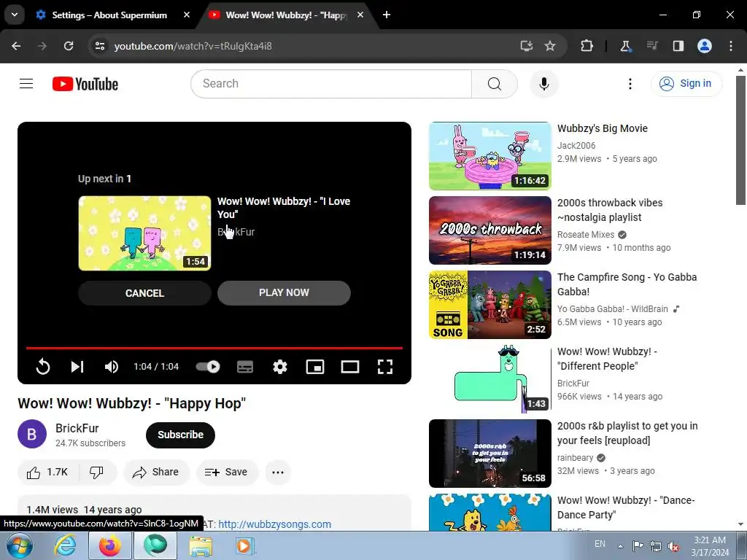The height and width of the screenshot is (560, 747).
Task: Select the Wow! Wow! Wubbzy! browser tab
Action: tap(287, 15)
